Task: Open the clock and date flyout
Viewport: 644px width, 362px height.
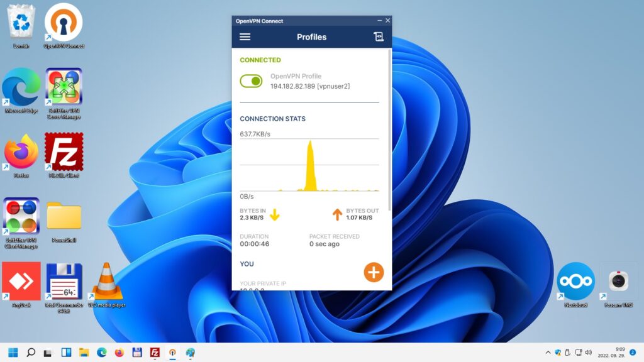Action: coord(611,353)
